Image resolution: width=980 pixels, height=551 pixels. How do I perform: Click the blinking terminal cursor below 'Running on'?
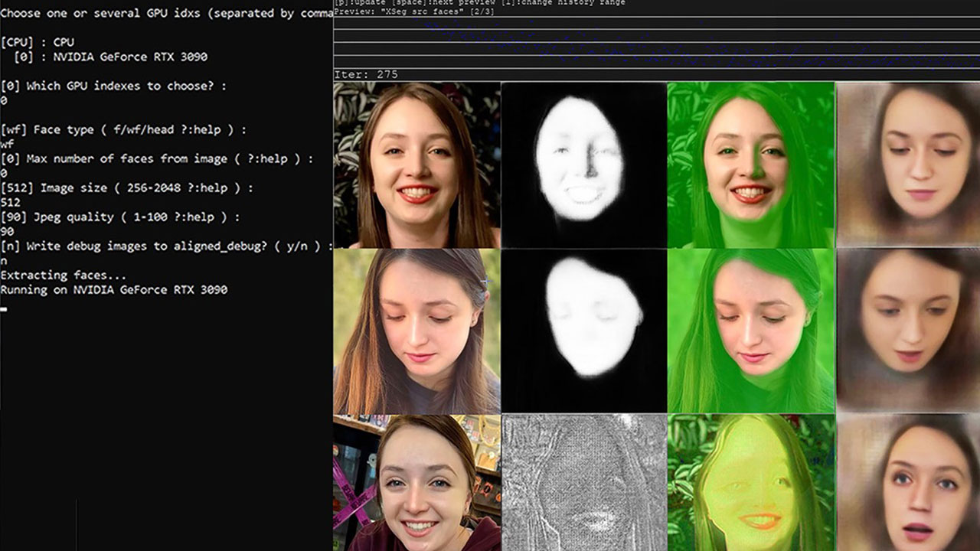point(4,309)
